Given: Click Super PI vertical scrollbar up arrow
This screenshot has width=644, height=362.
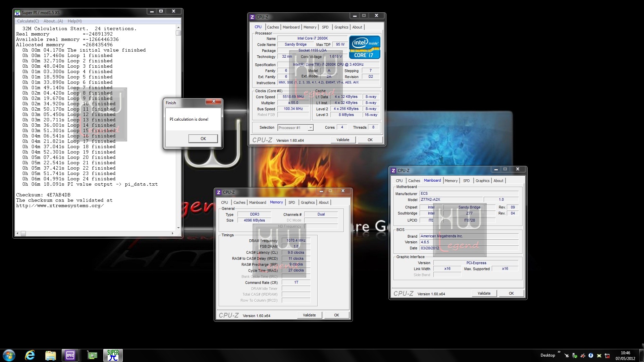Looking at the screenshot, I should point(178,27).
